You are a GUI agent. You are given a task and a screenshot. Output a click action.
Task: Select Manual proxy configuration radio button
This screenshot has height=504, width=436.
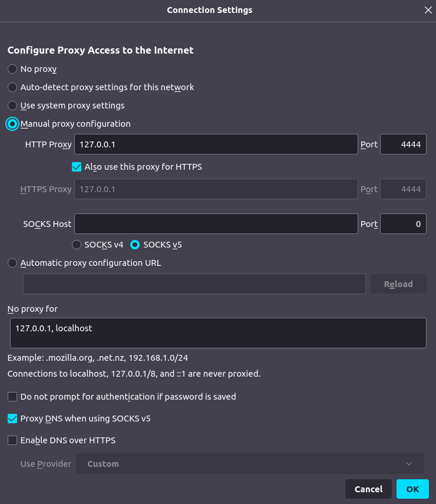click(12, 124)
